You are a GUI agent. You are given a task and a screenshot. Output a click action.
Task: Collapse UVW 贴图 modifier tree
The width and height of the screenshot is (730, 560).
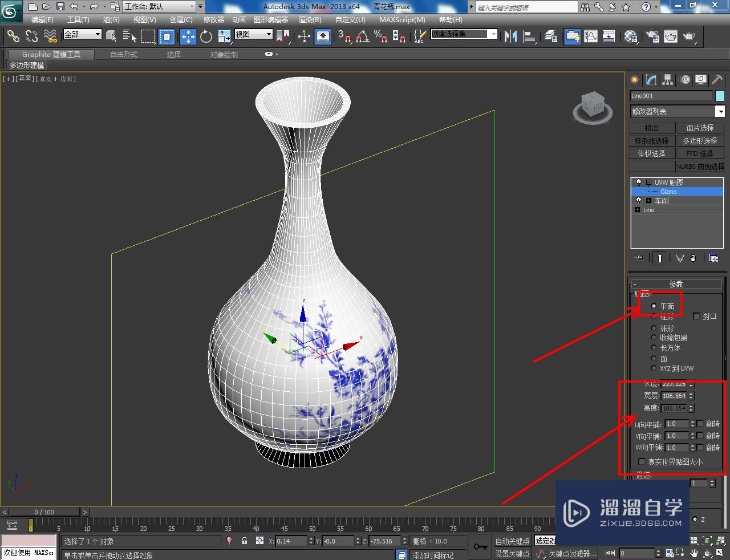pos(648,182)
